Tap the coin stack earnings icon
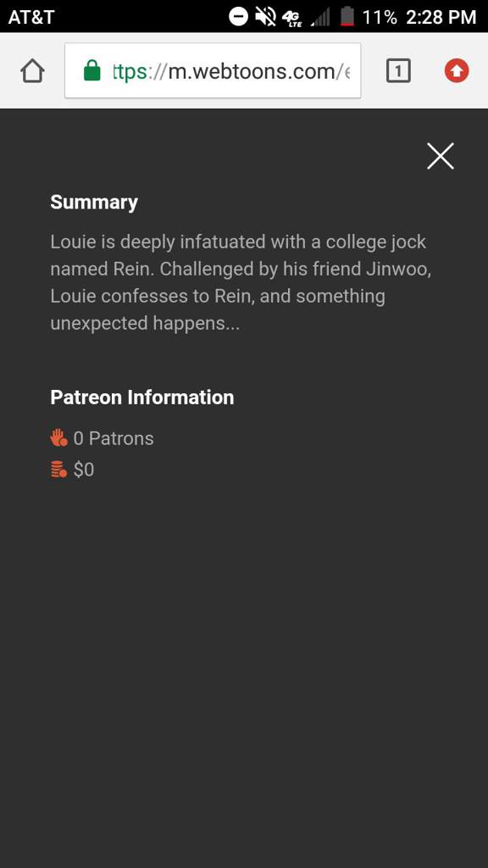Image resolution: width=488 pixels, height=868 pixels. tap(58, 470)
